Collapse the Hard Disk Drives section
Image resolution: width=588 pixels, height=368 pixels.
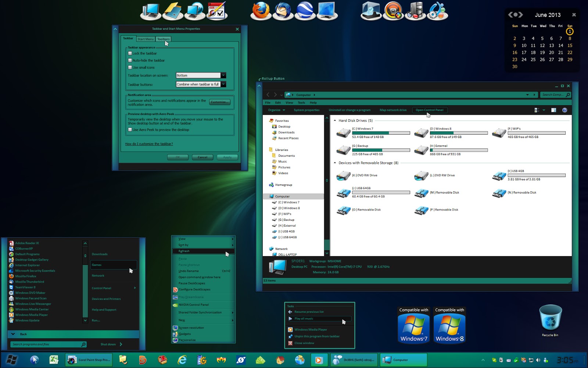pos(335,120)
